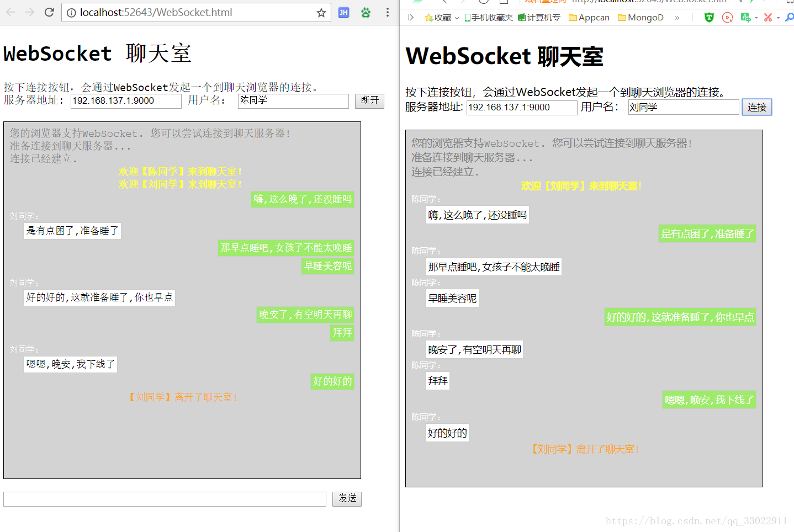Click the reload page icon in Chrome
Viewport: 794px width, 532px height.
(49, 12)
